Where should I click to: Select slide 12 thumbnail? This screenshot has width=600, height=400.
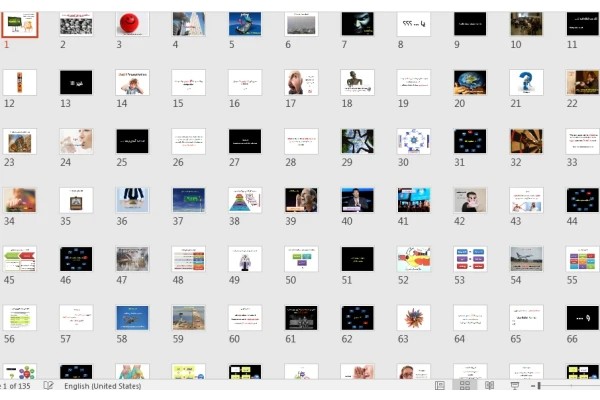(20, 82)
